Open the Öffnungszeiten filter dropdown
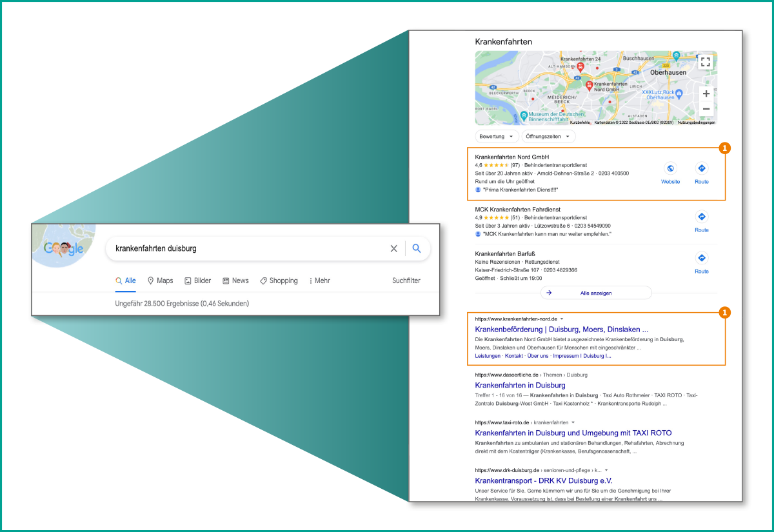Viewport: 774px width, 532px height. (548, 136)
